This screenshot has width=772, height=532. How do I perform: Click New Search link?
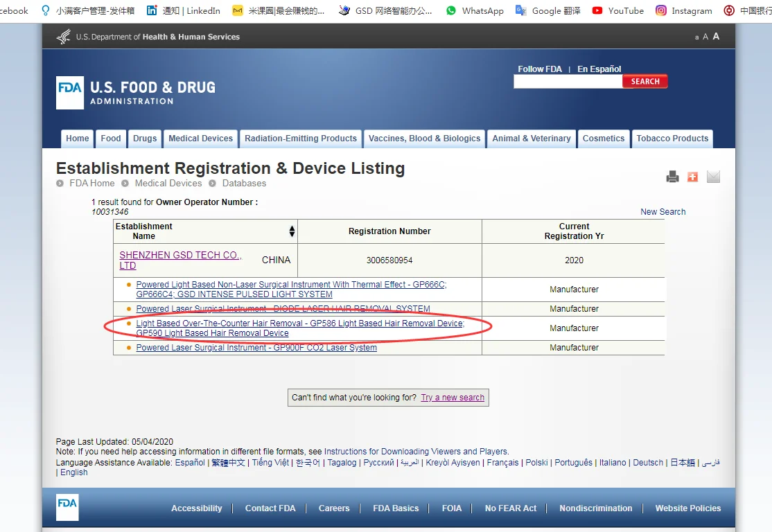[x=663, y=211]
